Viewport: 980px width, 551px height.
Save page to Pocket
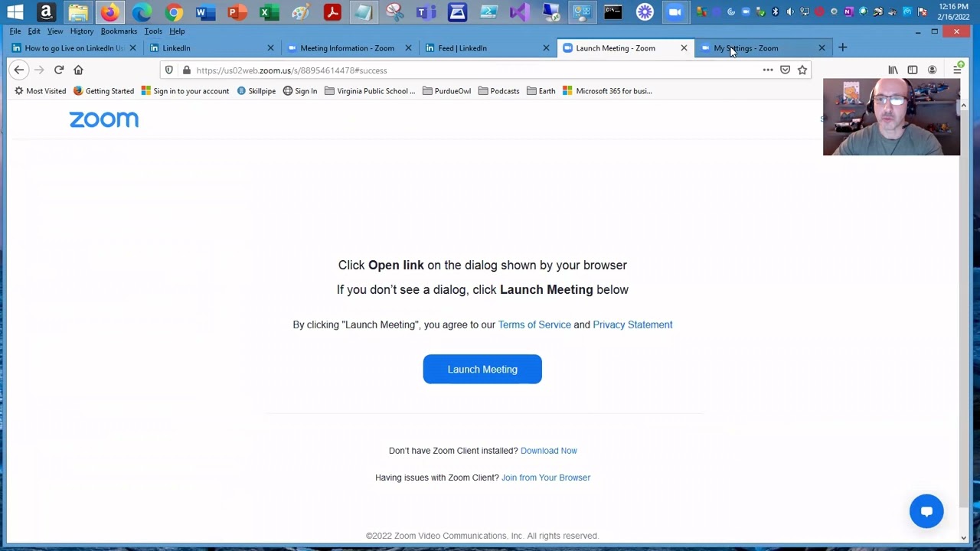[x=785, y=70]
